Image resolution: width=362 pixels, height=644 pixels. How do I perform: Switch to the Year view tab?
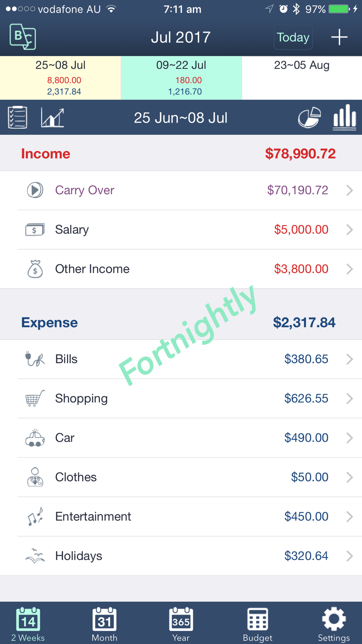tap(181, 624)
